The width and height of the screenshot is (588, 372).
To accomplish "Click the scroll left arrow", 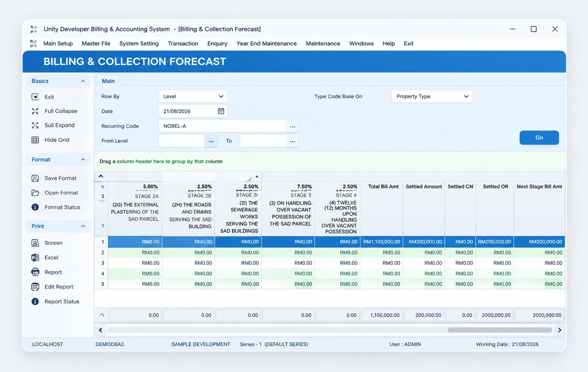I will coord(100,330).
